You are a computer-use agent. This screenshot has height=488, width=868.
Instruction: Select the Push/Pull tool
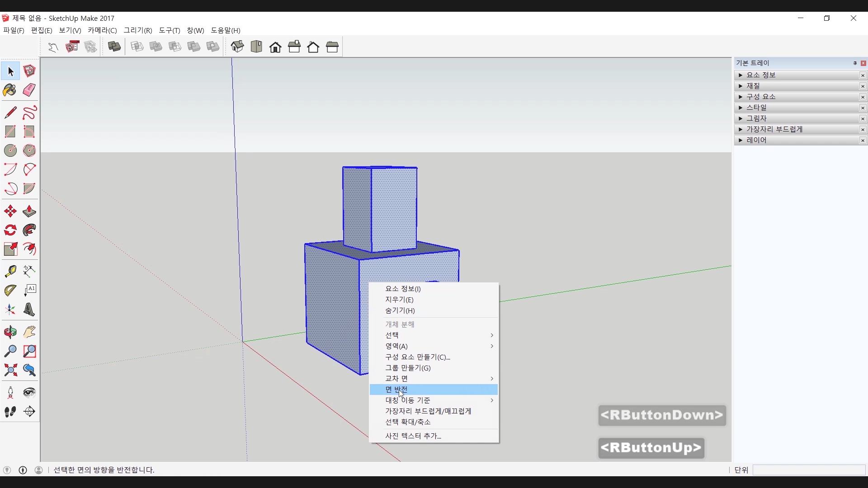(29, 211)
